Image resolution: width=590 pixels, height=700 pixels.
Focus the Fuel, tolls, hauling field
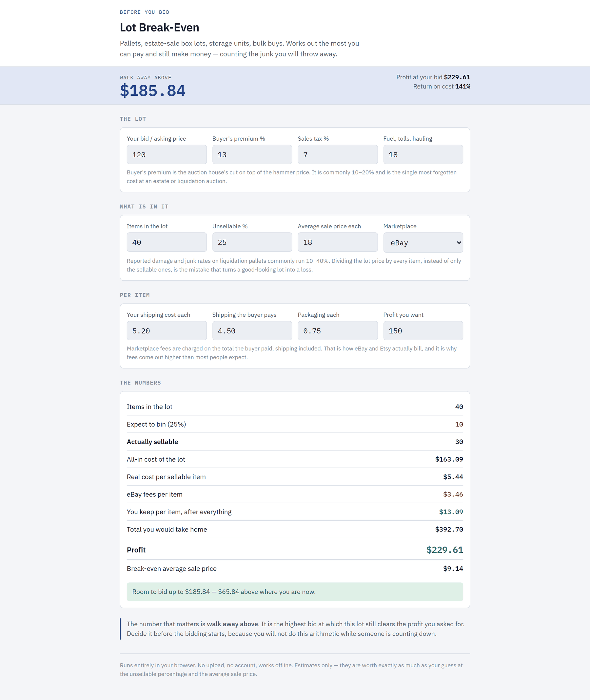coord(423,154)
